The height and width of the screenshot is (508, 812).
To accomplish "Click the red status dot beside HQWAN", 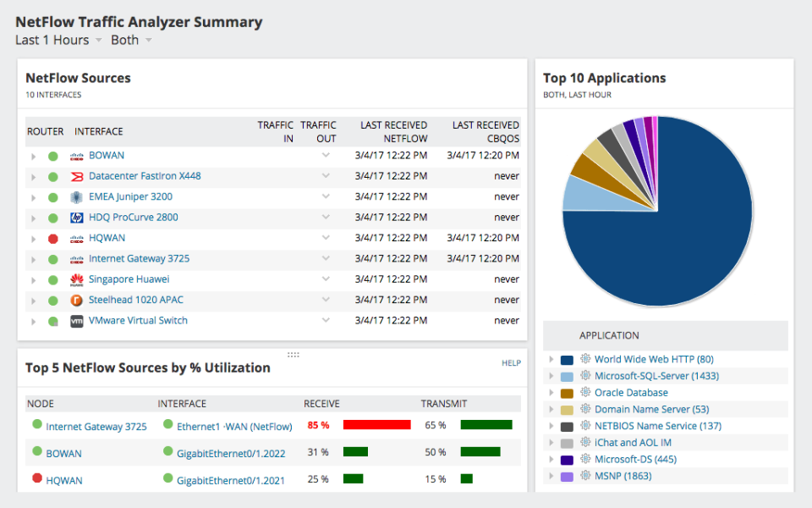I will coord(52,238).
